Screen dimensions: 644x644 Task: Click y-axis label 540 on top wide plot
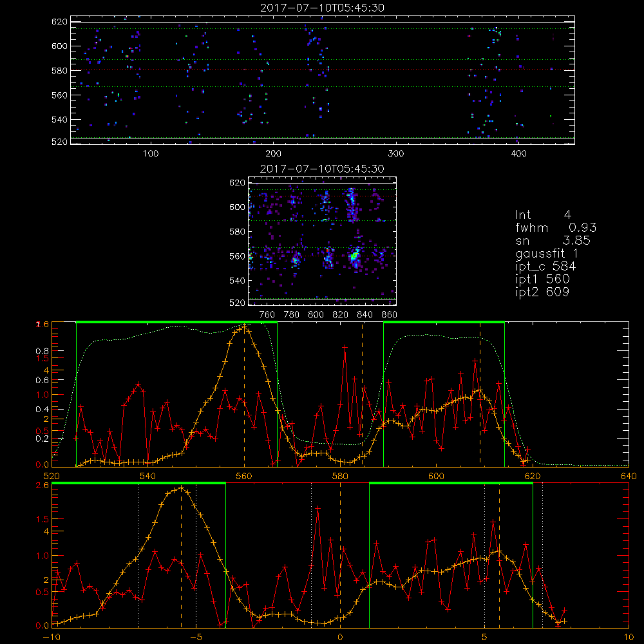[x=59, y=120]
